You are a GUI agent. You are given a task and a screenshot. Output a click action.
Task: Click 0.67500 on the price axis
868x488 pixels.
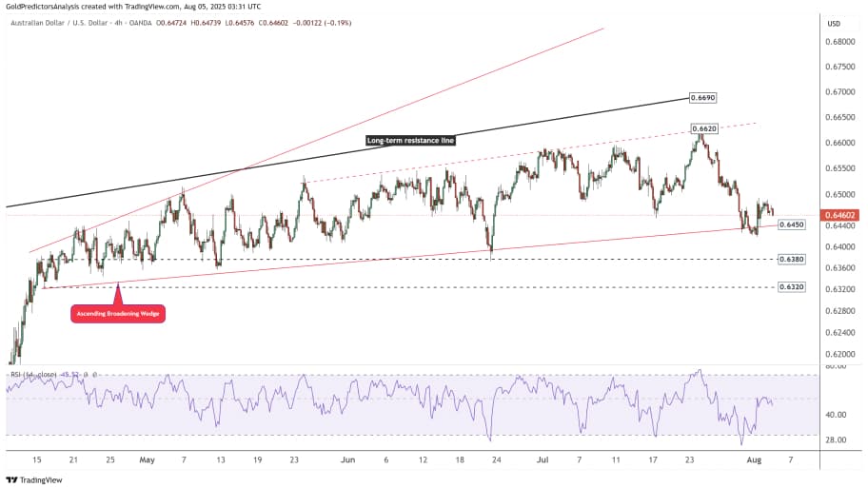839,67
